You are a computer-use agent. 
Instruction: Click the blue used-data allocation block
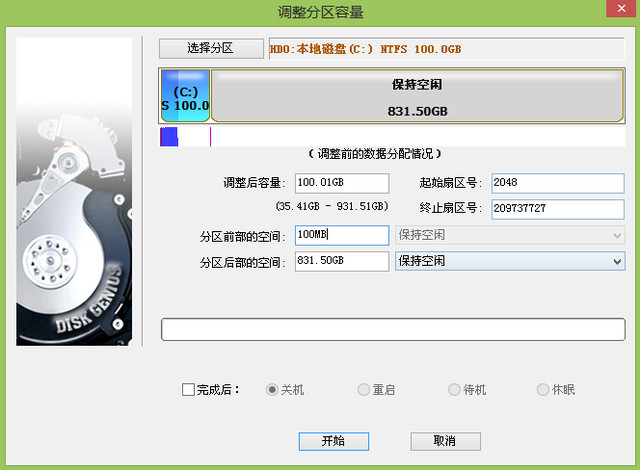(169, 137)
